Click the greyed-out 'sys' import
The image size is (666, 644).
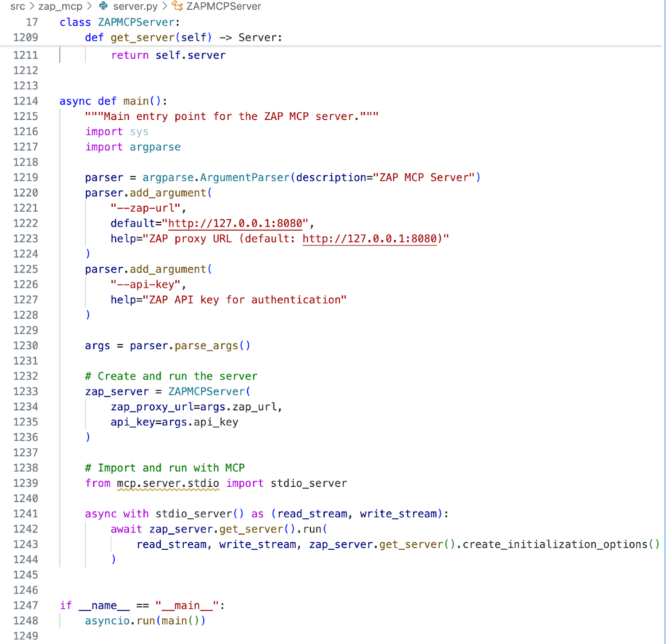(x=139, y=132)
